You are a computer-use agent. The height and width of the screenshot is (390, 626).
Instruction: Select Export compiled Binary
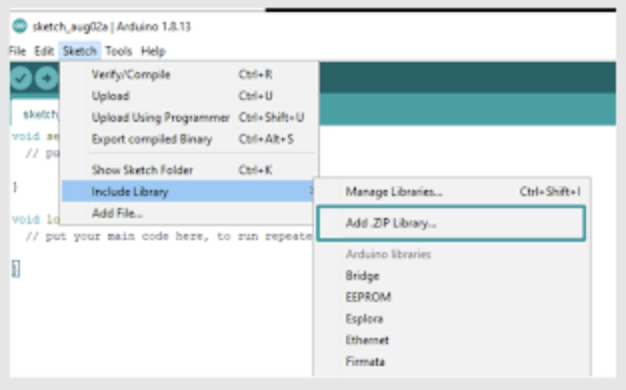[190, 139]
